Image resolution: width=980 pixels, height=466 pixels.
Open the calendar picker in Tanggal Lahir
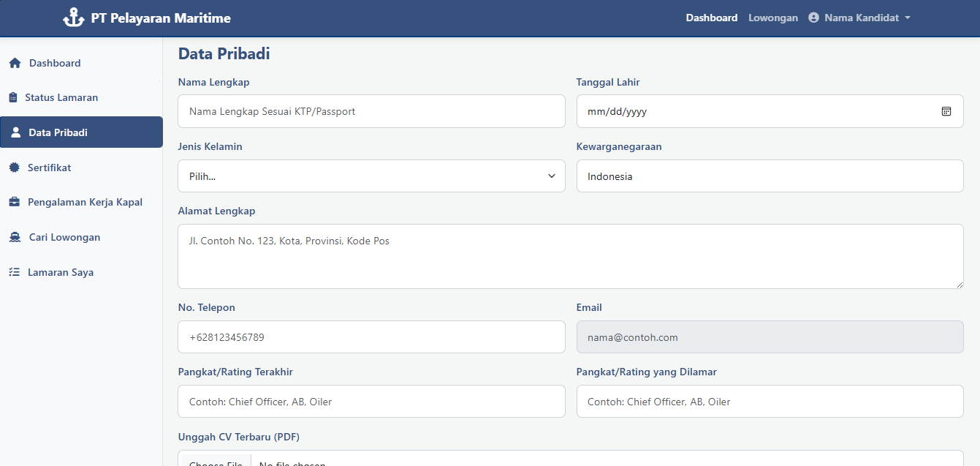[x=946, y=112]
